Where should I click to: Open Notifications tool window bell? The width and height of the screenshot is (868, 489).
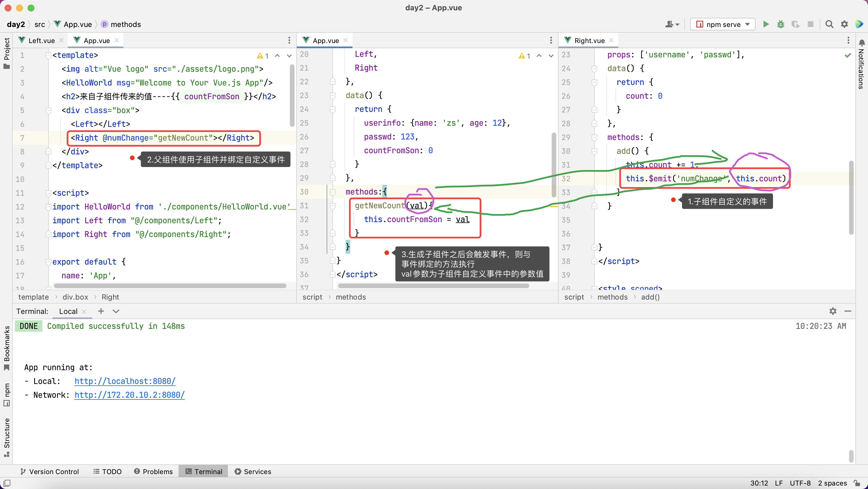861,43
